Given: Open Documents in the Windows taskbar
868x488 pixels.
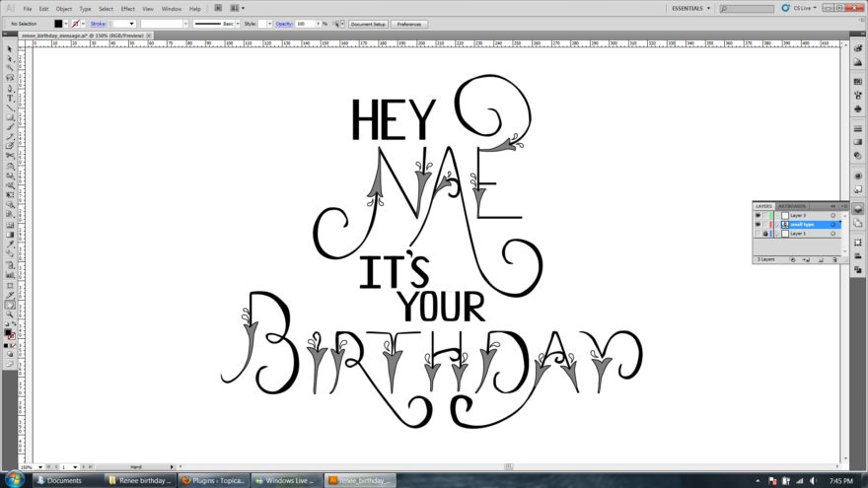Looking at the screenshot, I should pyautogui.click(x=68, y=480).
